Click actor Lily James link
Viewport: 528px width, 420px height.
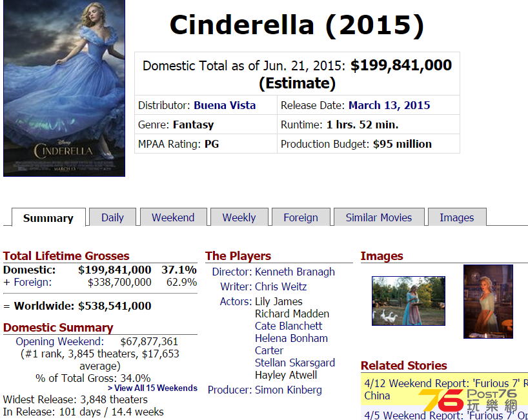click(x=279, y=301)
